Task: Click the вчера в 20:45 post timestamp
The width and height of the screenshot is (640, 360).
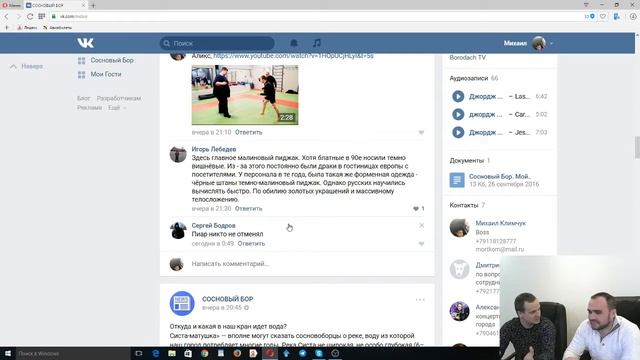Action: (222, 308)
